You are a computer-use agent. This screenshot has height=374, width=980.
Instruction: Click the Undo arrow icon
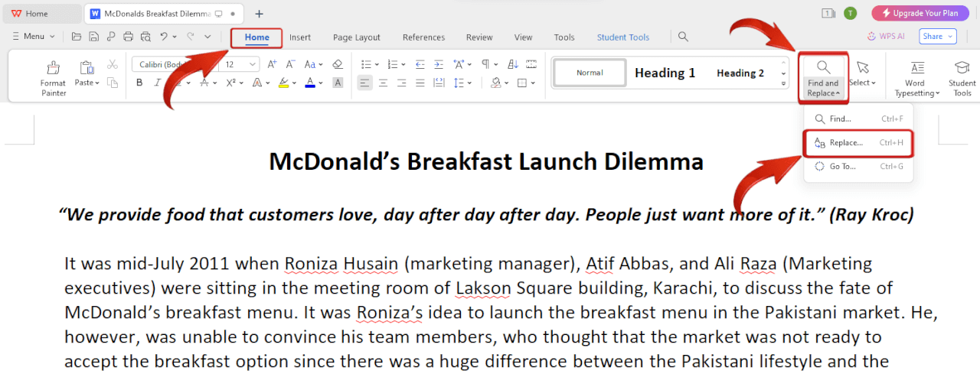(163, 37)
